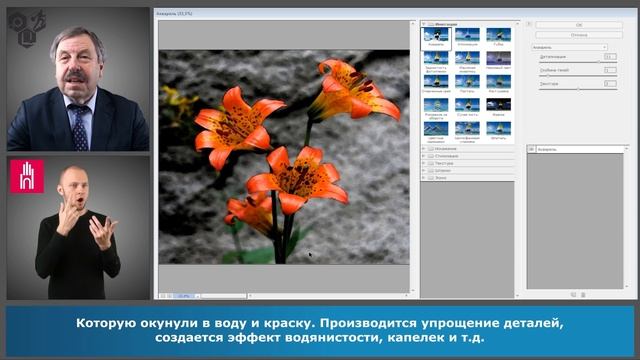Expand the Текстура filter group

point(424,163)
